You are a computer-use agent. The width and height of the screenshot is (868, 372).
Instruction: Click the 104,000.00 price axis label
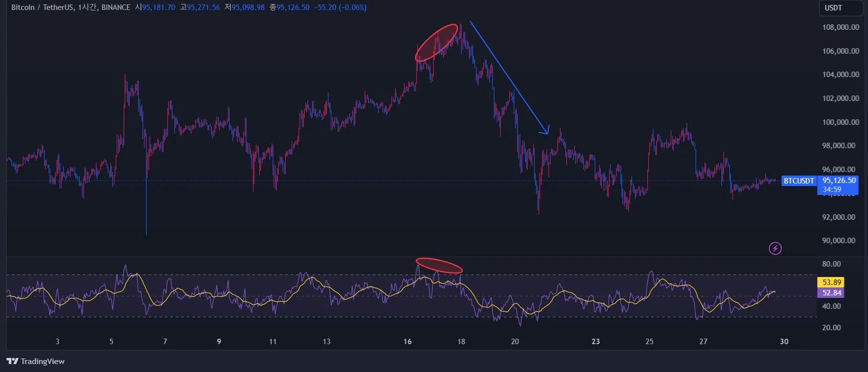841,75
